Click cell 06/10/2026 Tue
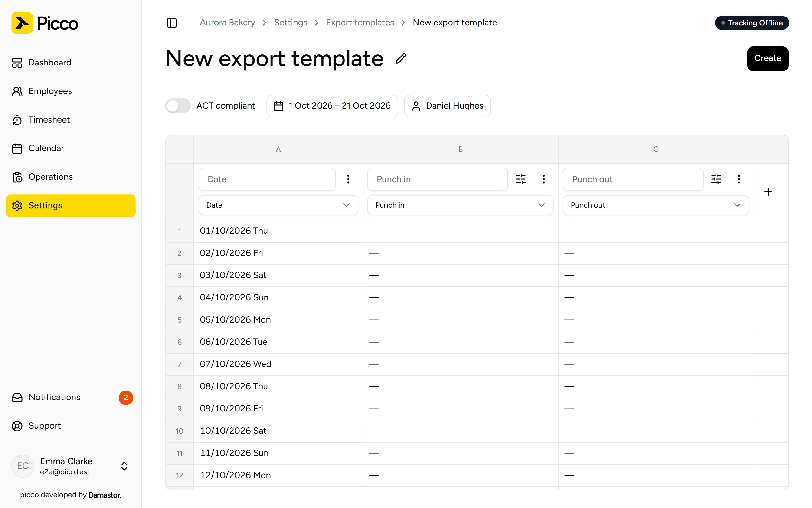Image resolution: width=812 pixels, height=508 pixels. tap(278, 342)
